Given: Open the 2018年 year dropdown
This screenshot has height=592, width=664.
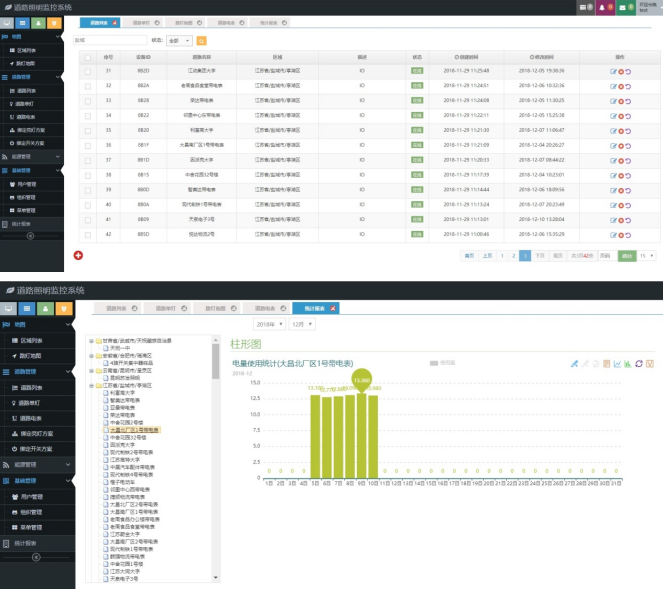Looking at the screenshot, I should 270,325.
